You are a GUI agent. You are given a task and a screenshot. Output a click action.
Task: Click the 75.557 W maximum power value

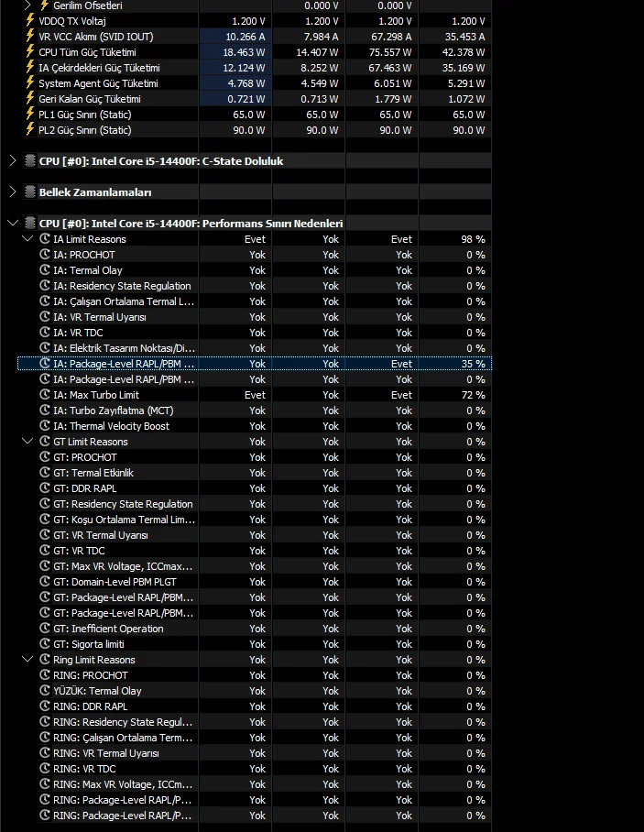click(390, 52)
